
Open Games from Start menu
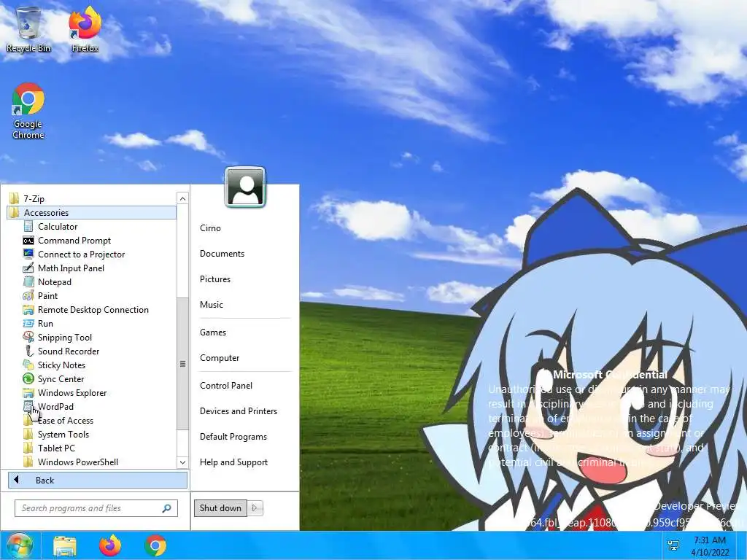pos(213,332)
